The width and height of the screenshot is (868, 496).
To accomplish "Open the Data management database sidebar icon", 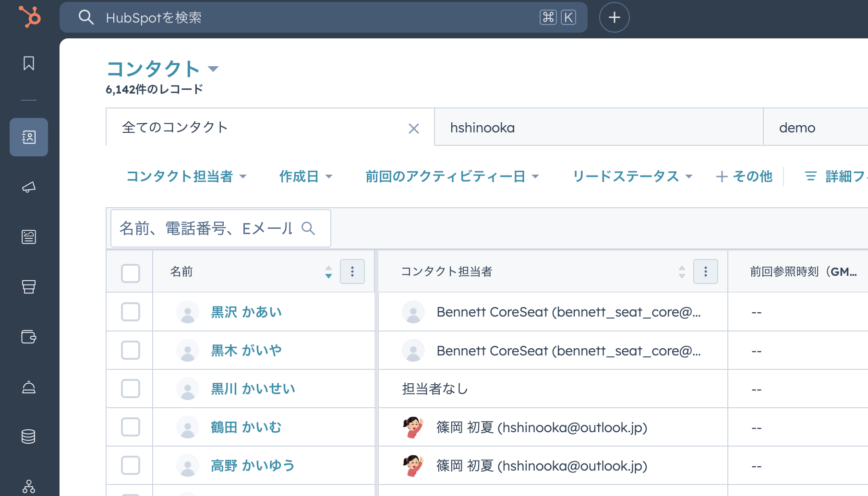I will pos(29,437).
